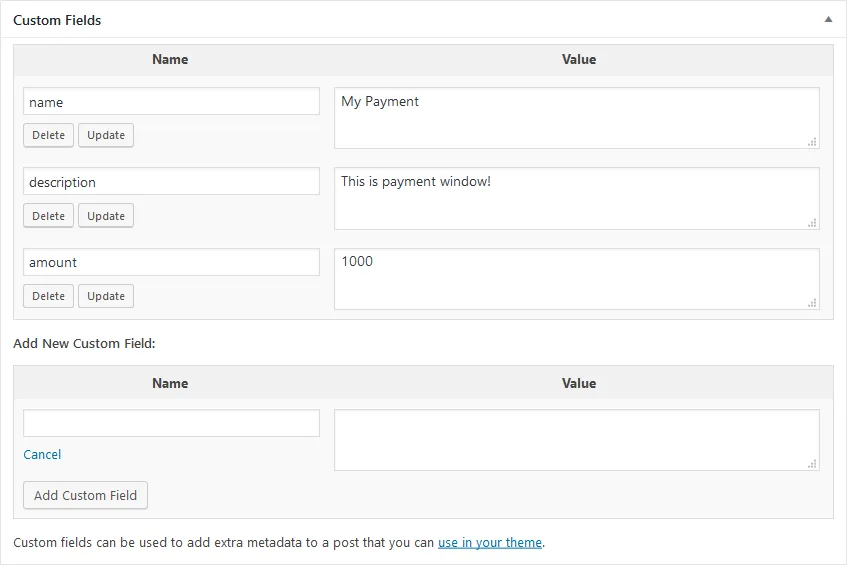Delete the 'name' custom field
The height and width of the screenshot is (565, 847).
(48, 135)
